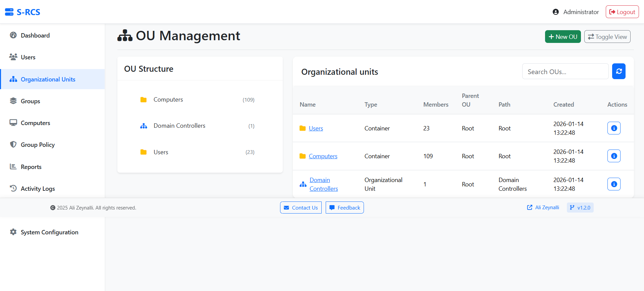Image resolution: width=644 pixels, height=291 pixels.
Task: Click the folder icon beside Users table link
Action: tap(303, 128)
